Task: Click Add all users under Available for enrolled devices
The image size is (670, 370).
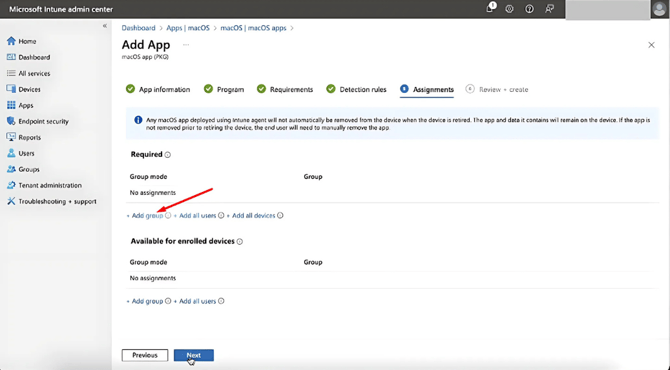Action: point(195,301)
